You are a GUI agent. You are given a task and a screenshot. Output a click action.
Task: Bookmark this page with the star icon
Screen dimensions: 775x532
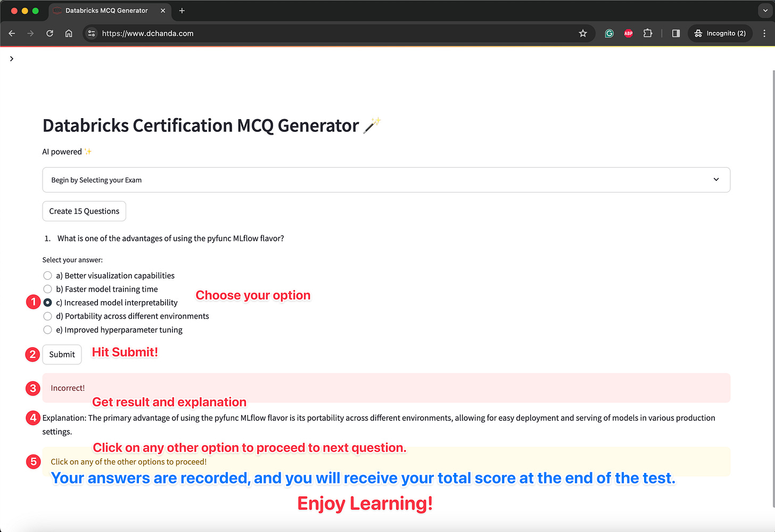point(583,33)
